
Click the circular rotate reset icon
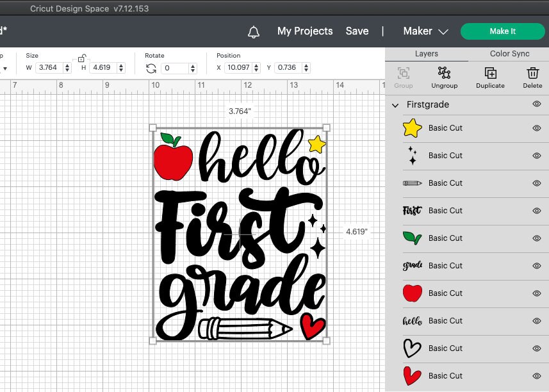click(x=152, y=67)
